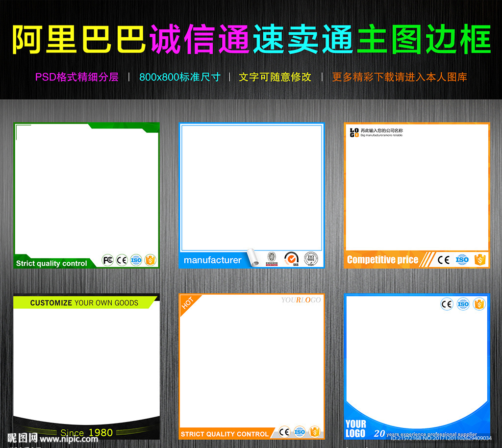
Task: Click shield badge next to STRICT QUALITY CONTROL
Action: (315, 432)
